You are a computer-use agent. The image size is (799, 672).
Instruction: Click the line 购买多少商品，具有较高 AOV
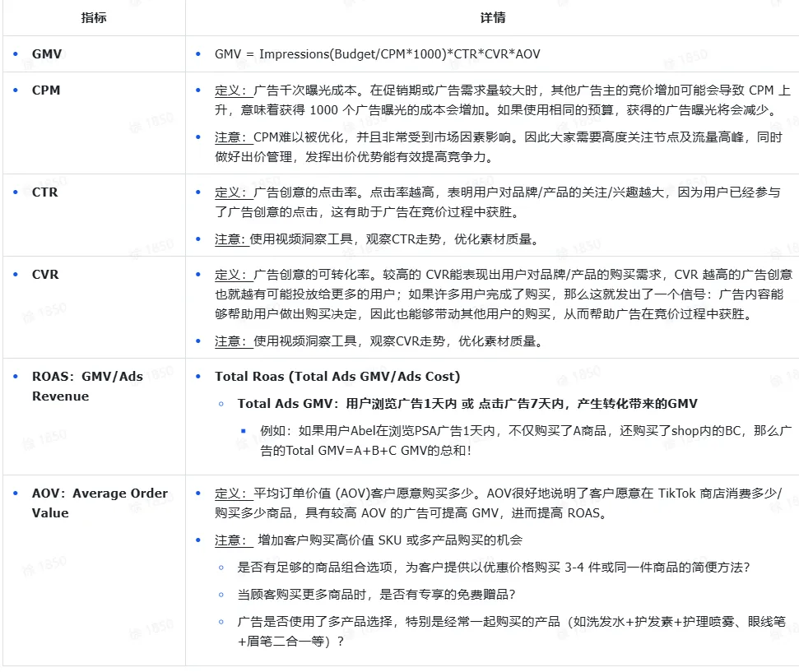click(411, 513)
